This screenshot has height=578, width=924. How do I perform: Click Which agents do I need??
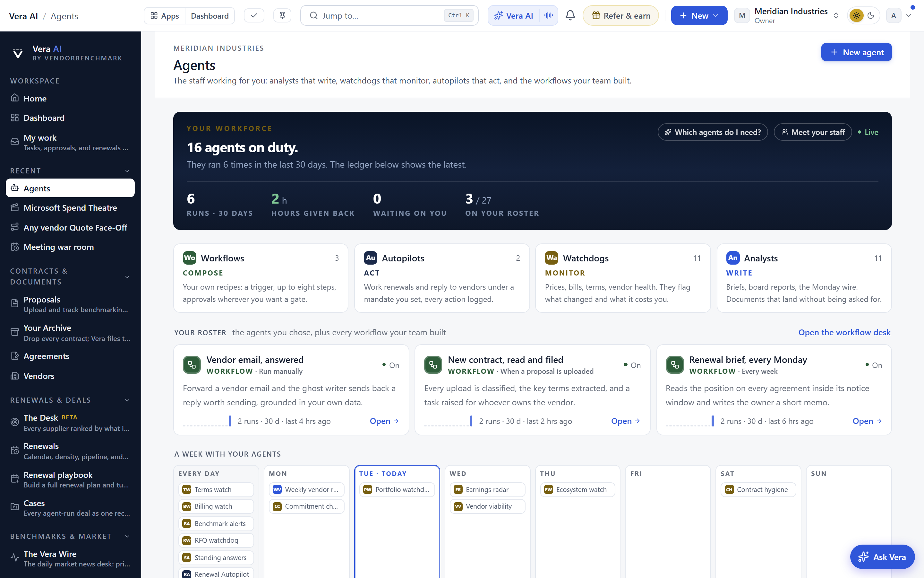(713, 132)
